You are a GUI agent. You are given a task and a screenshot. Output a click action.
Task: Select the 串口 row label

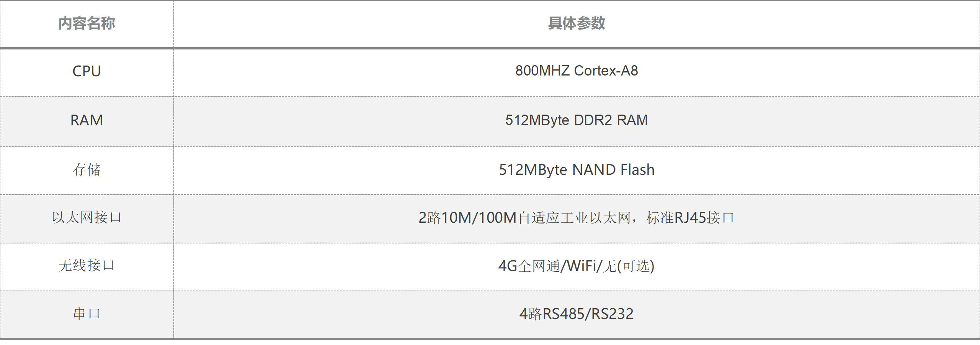pyautogui.click(x=87, y=314)
